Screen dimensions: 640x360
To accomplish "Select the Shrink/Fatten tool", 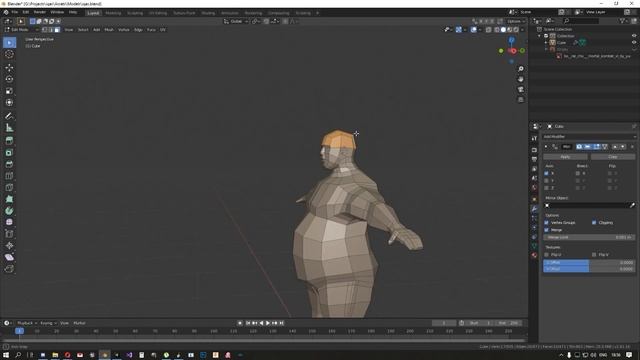I will (x=9, y=245).
